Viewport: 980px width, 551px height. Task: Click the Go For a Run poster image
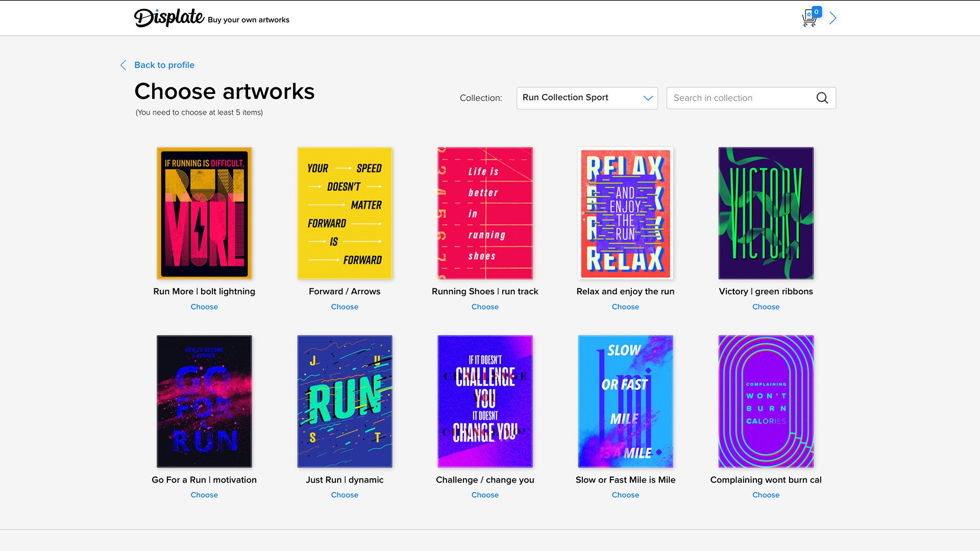tap(204, 401)
